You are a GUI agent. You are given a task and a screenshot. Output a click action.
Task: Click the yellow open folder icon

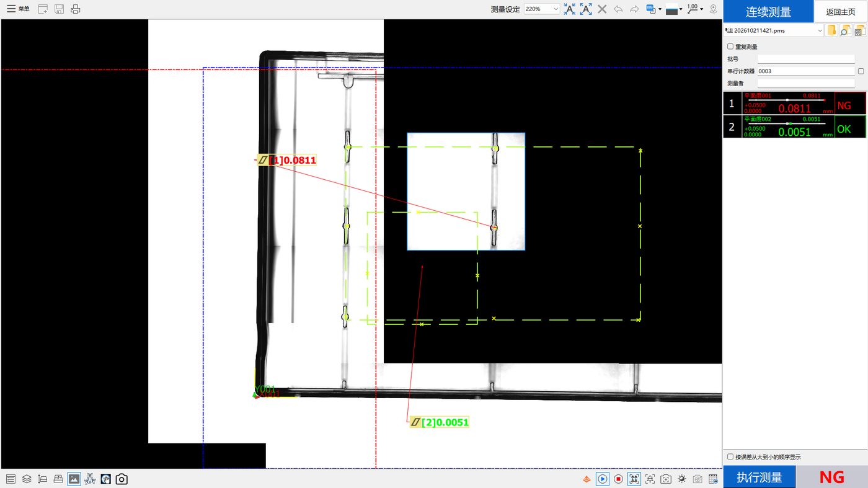click(832, 30)
